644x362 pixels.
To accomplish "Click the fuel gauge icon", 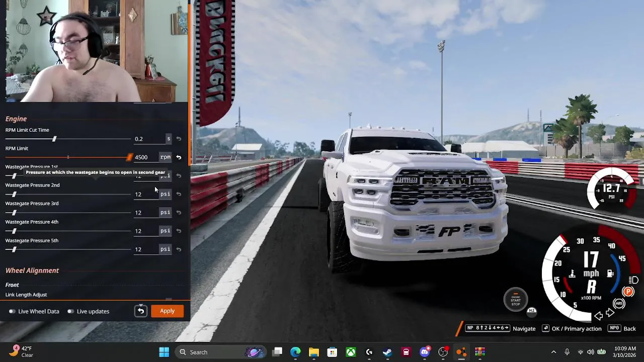I will pos(610,274).
